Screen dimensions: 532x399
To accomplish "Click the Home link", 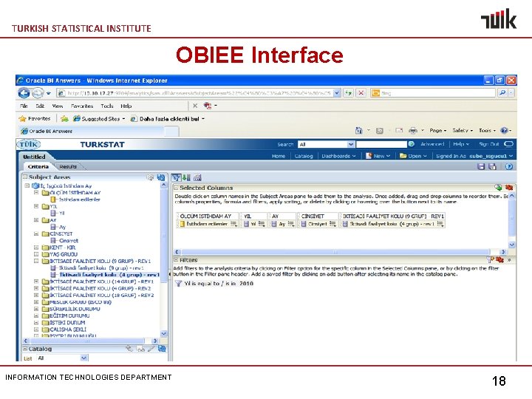I will pos(279,156).
